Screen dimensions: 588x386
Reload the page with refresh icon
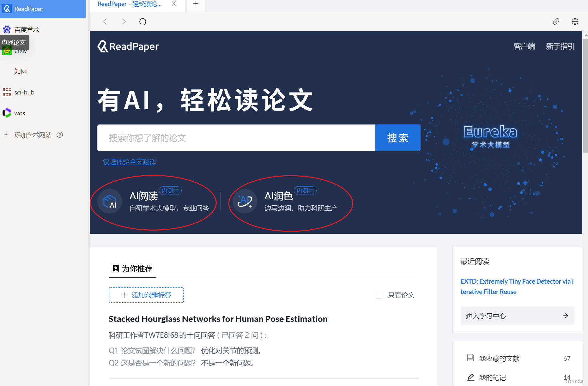[143, 21]
